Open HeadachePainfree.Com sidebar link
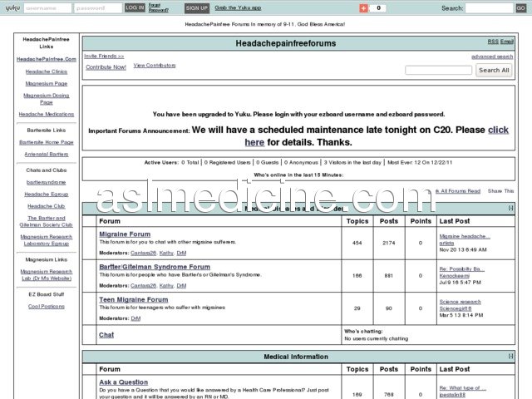Viewport: 532px width, 399px height. (x=47, y=59)
